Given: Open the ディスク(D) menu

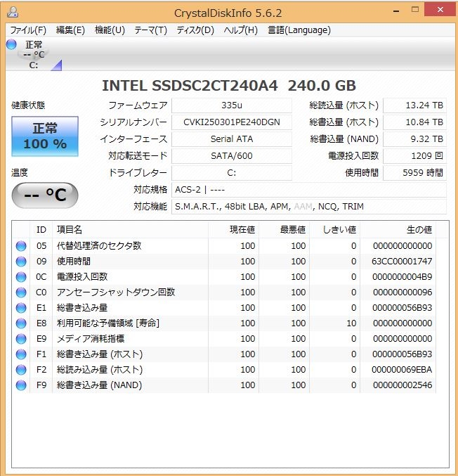Looking at the screenshot, I should click(x=195, y=30).
